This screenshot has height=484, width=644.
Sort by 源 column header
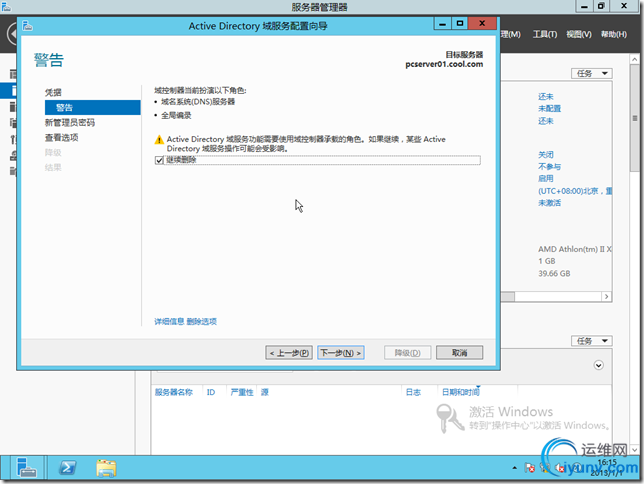click(x=264, y=392)
